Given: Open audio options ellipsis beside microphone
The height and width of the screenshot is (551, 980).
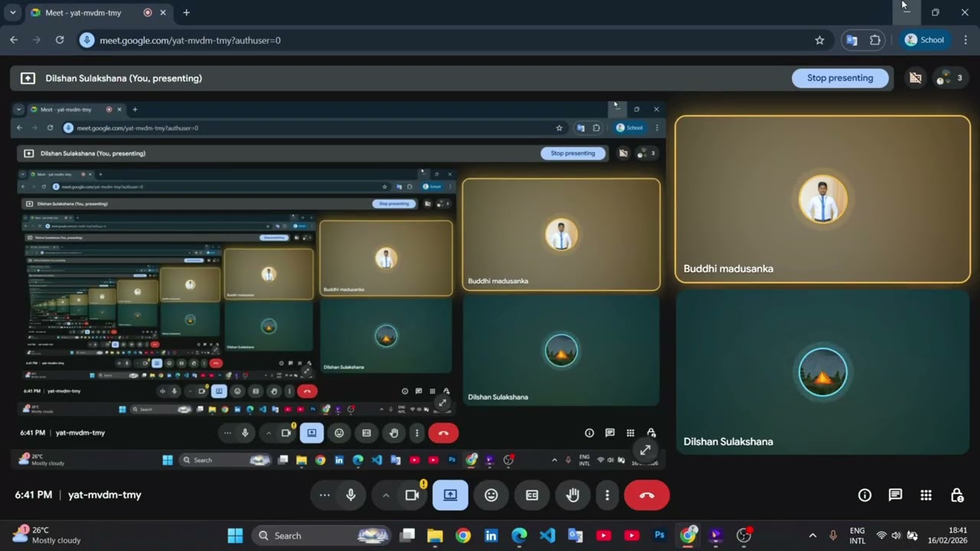Looking at the screenshot, I should tap(325, 495).
